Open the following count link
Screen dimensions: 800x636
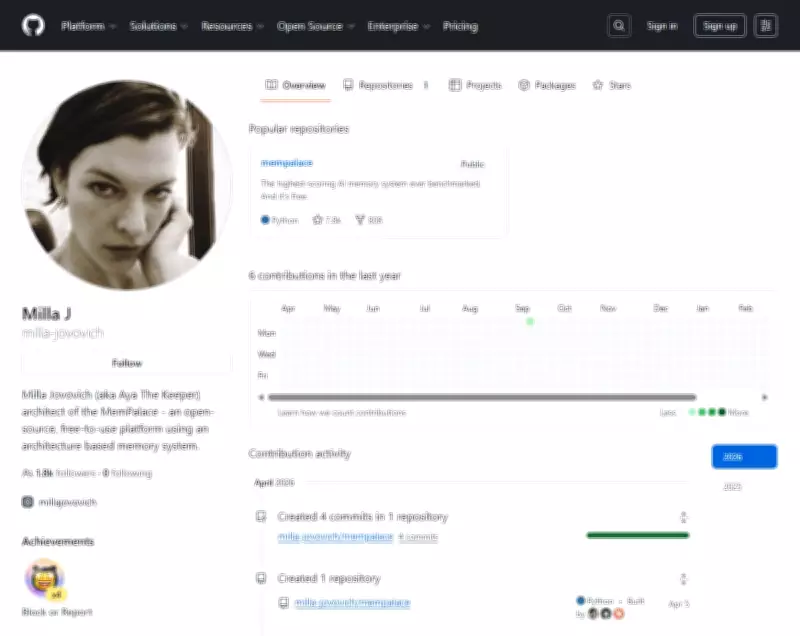pyautogui.click(x=128, y=473)
